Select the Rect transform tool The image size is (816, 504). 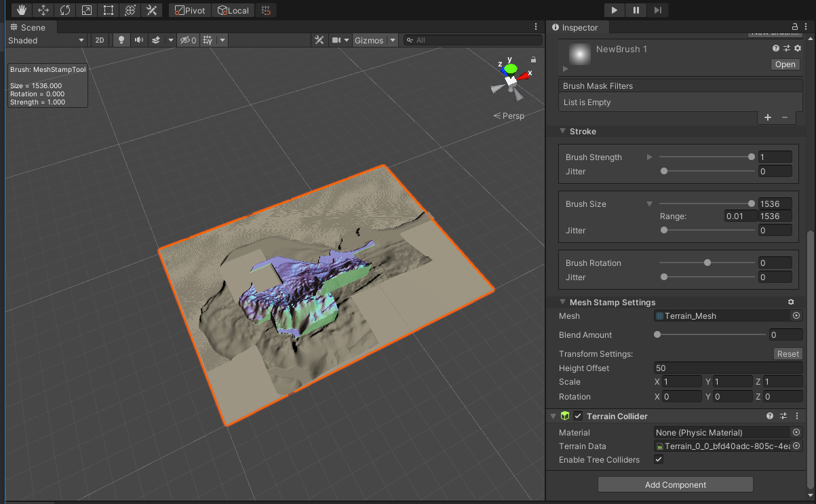point(109,10)
